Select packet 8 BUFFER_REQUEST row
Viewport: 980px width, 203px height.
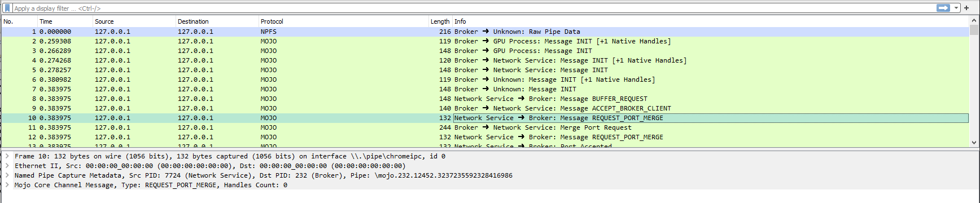[x=485, y=99]
